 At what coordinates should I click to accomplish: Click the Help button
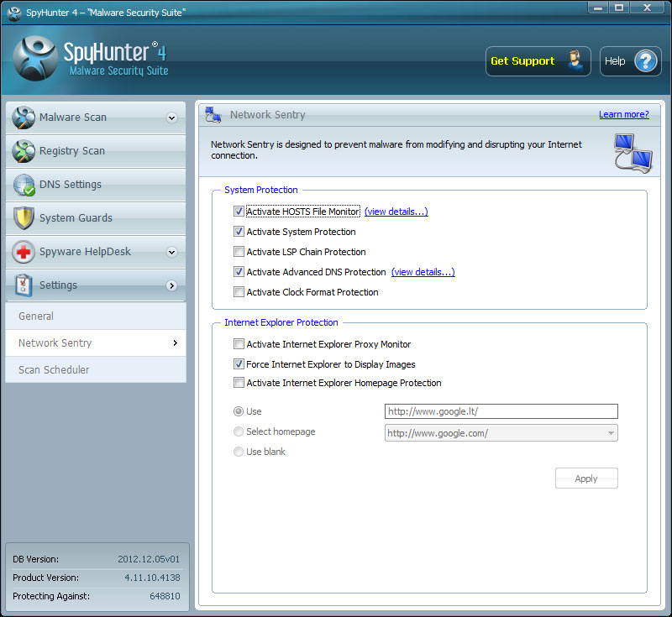[x=631, y=61]
